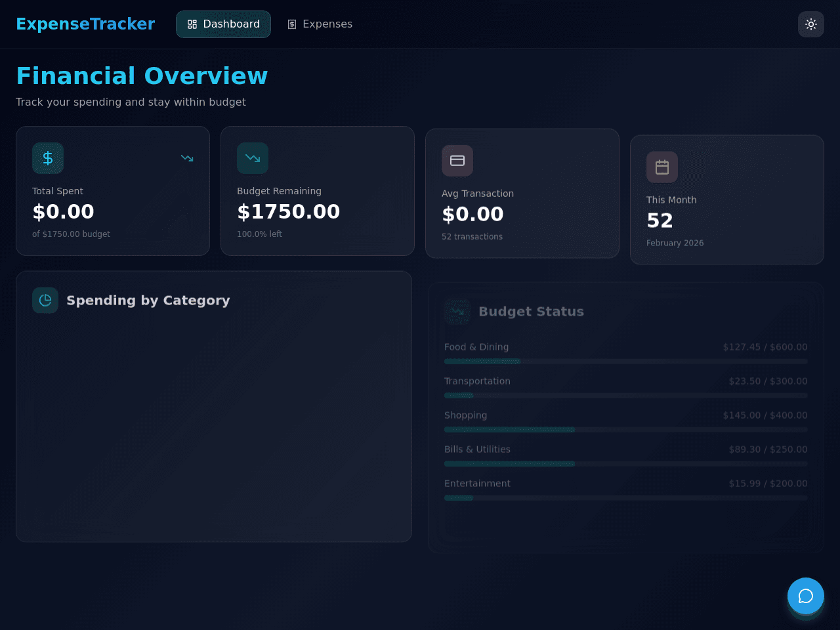The height and width of the screenshot is (630, 840).
Task: Click the '$145.00 / $400.00' amount
Action: (765, 415)
